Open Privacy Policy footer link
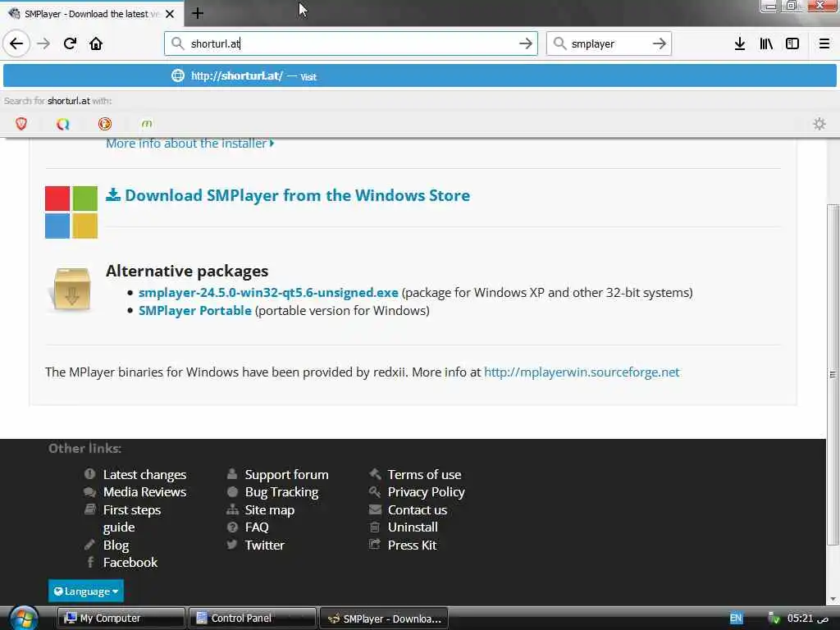The height and width of the screenshot is (630, 840). (x=426, y=492)
